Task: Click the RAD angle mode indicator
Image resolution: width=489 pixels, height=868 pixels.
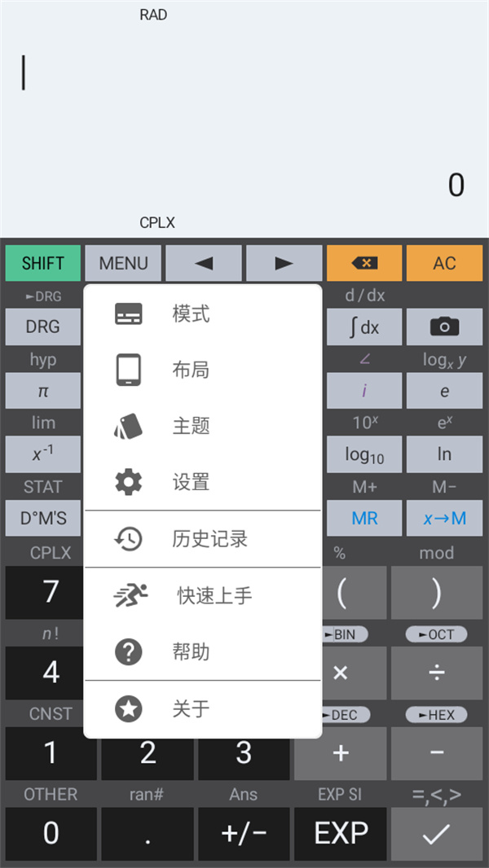Action: point(153,15)
